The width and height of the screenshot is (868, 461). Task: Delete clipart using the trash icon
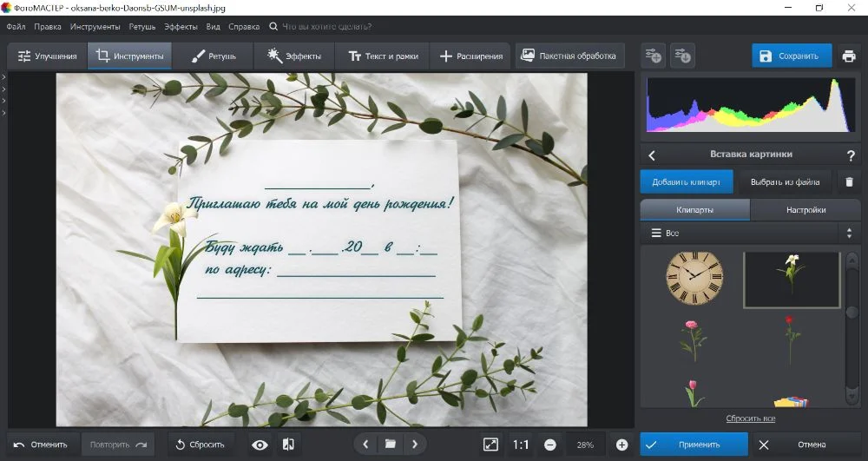pos(850,182)
